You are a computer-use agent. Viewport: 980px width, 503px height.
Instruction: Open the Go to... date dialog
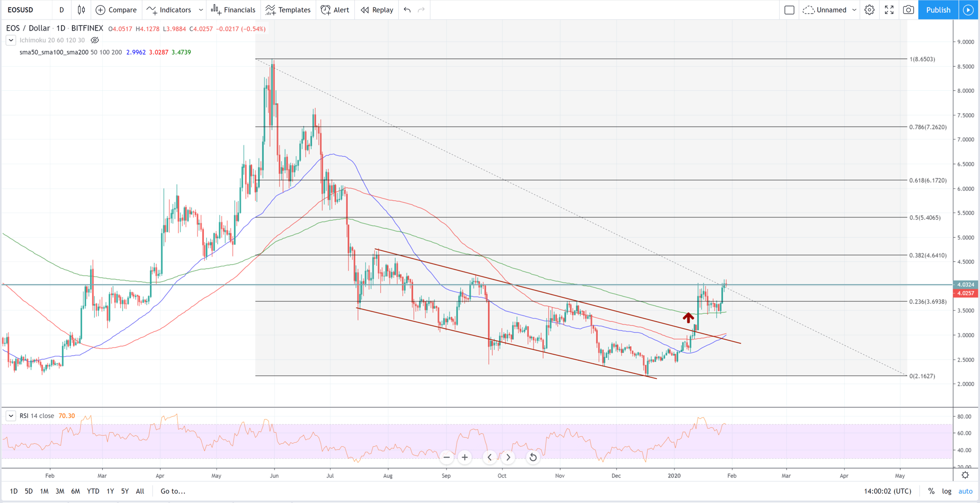tap(173, 491)
